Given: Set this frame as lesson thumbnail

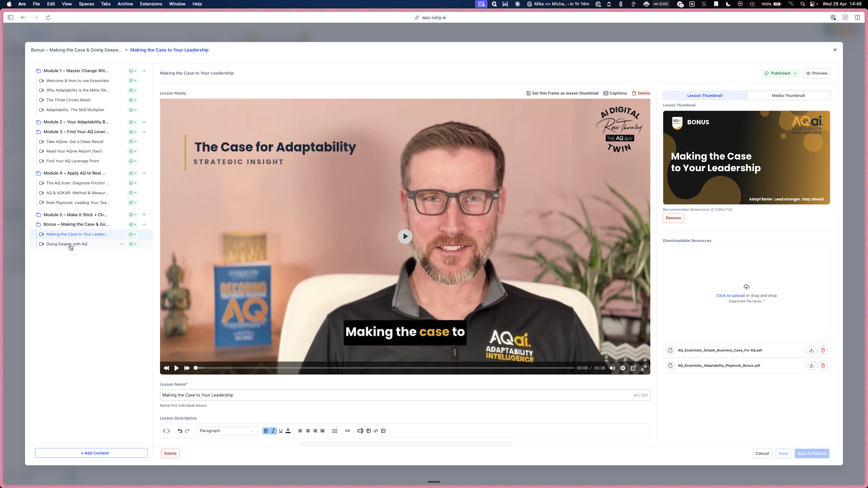Looking at the screenshot, I should (x=562, y=93).
